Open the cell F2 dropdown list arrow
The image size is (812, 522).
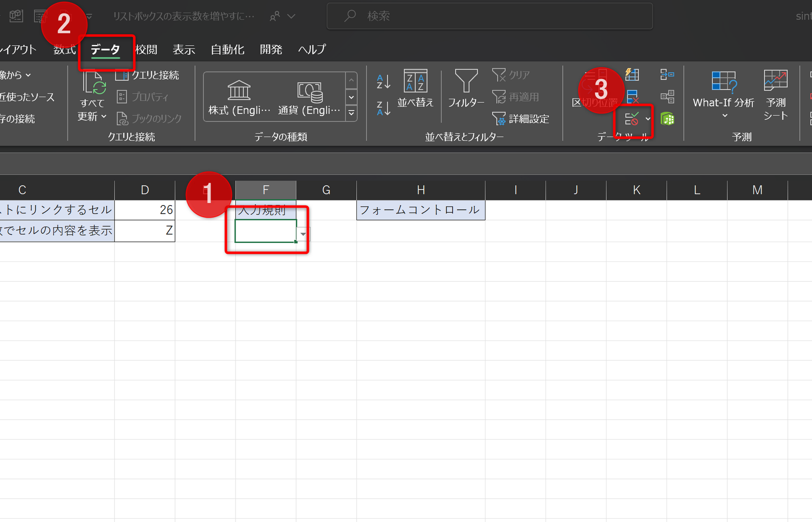point(303,234)
